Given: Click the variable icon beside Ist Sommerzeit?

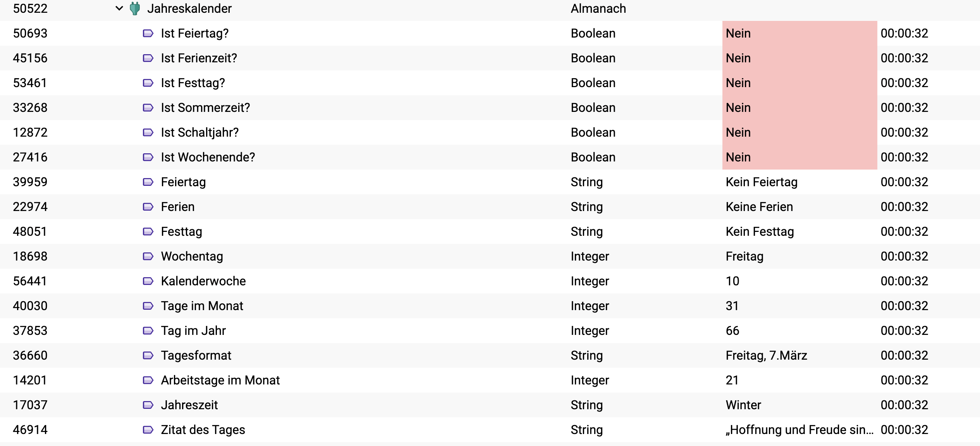Looking at the screenshot, I should tap(148, 108).
